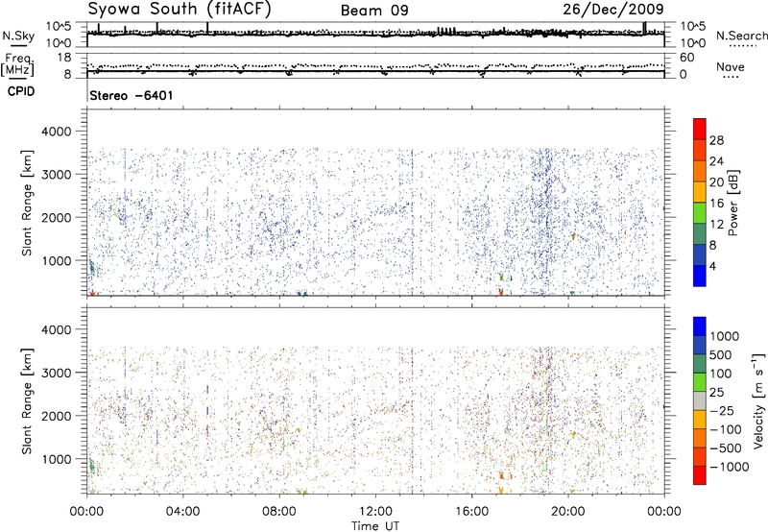Click the blue bottom of the power colorbar

click(700, 276)
